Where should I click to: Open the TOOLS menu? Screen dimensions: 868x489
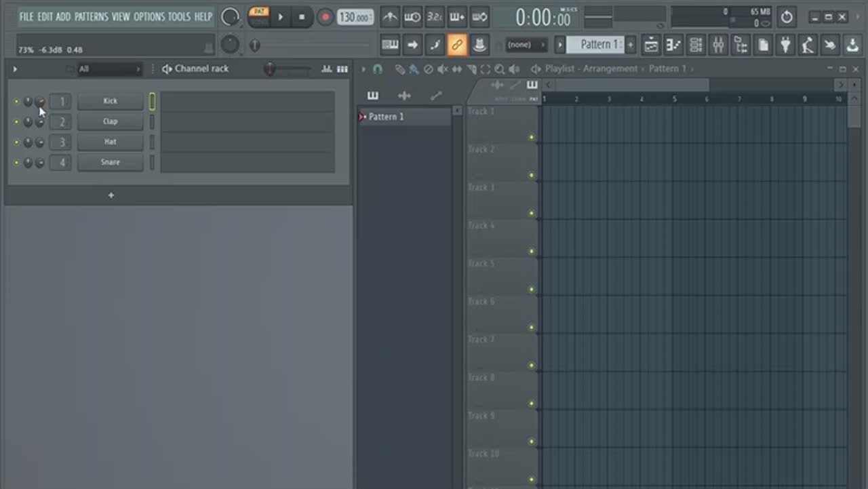pyautogui.click(x=179, y=16)
